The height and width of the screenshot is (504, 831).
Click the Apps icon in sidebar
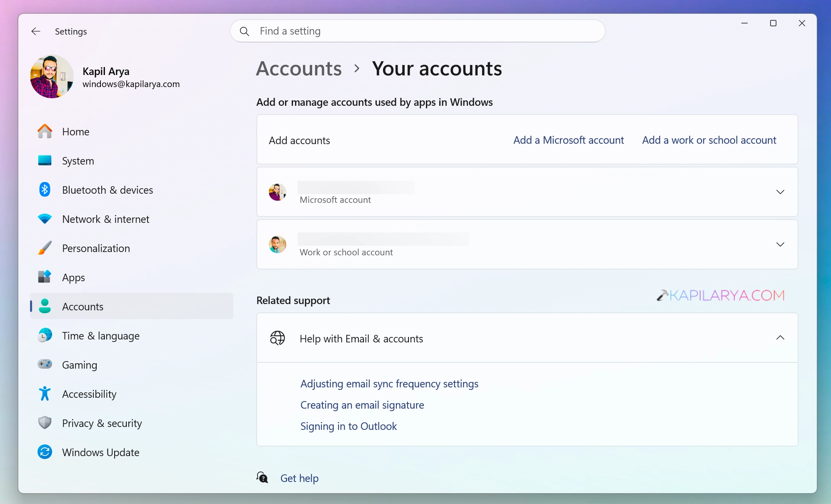(45, 277)
